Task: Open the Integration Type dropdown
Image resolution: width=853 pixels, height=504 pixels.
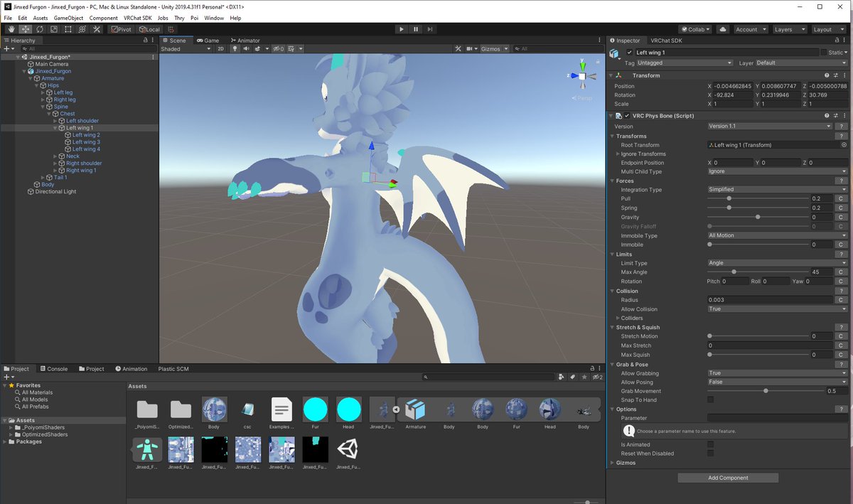Action: [x=777, y=190]
